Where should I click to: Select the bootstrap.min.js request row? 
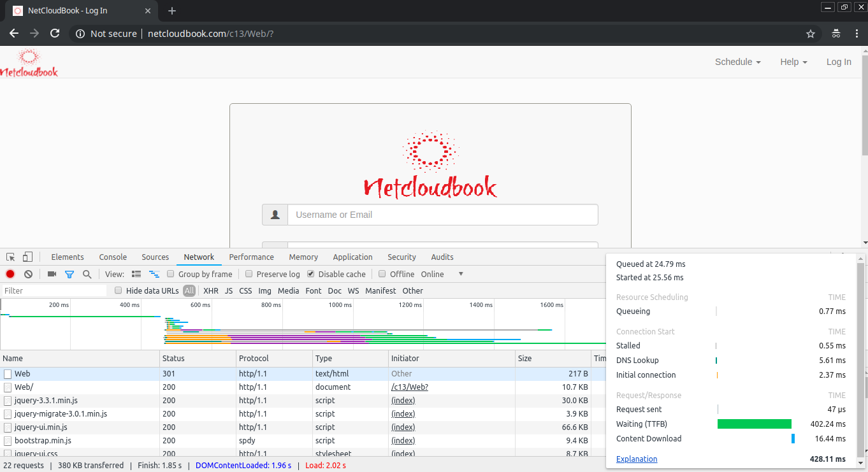(x=303, y=441)
